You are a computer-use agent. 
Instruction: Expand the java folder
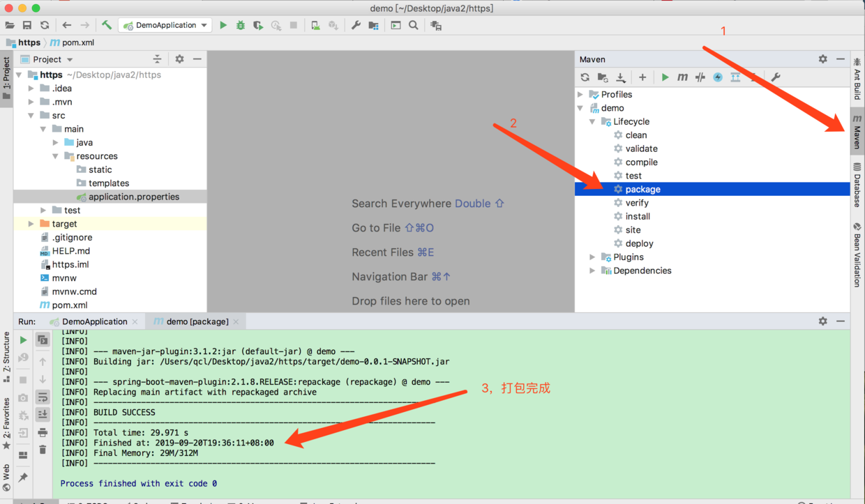pyautogui.click(x=56, y=142)
